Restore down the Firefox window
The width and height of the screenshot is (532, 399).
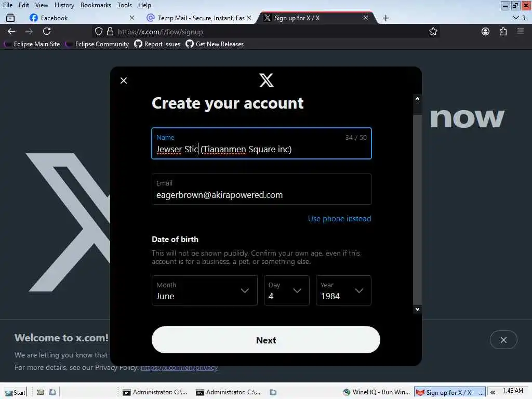[x=515, y=5]
